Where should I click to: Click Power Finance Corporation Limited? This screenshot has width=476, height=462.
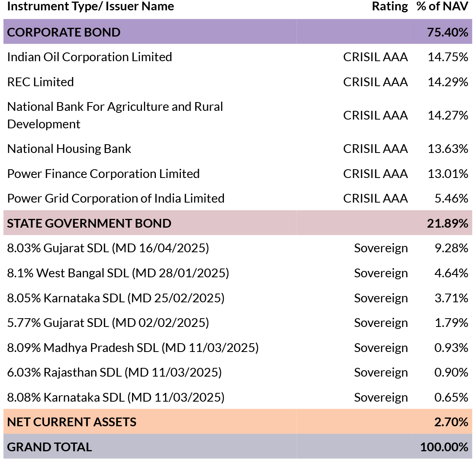pyautogui.click(x=103, y=174)
